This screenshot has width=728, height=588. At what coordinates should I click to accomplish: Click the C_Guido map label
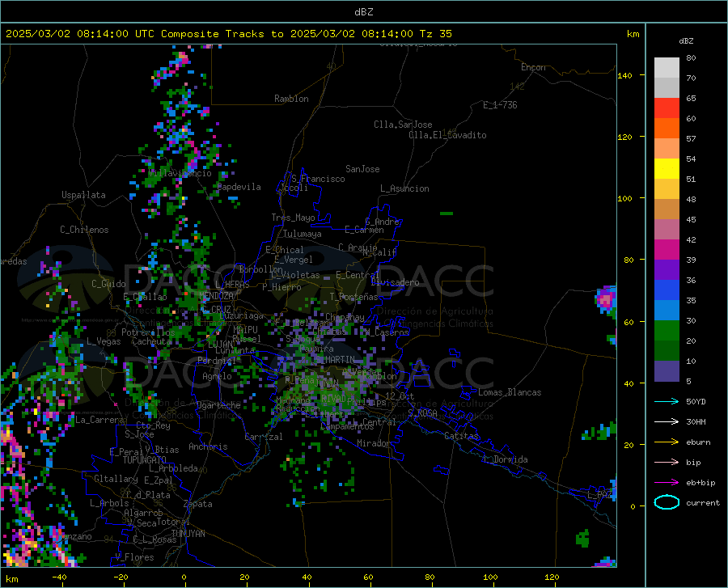(x=108, y=284)
